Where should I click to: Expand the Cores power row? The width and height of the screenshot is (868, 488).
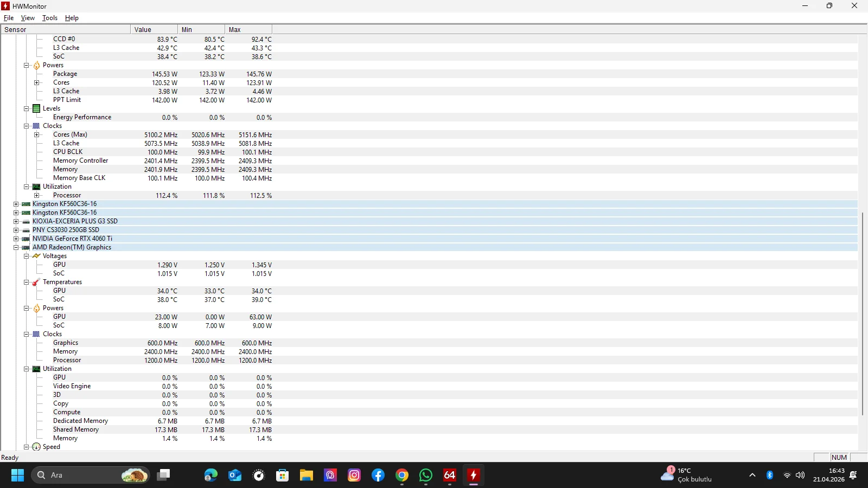(x=36, y=82)
